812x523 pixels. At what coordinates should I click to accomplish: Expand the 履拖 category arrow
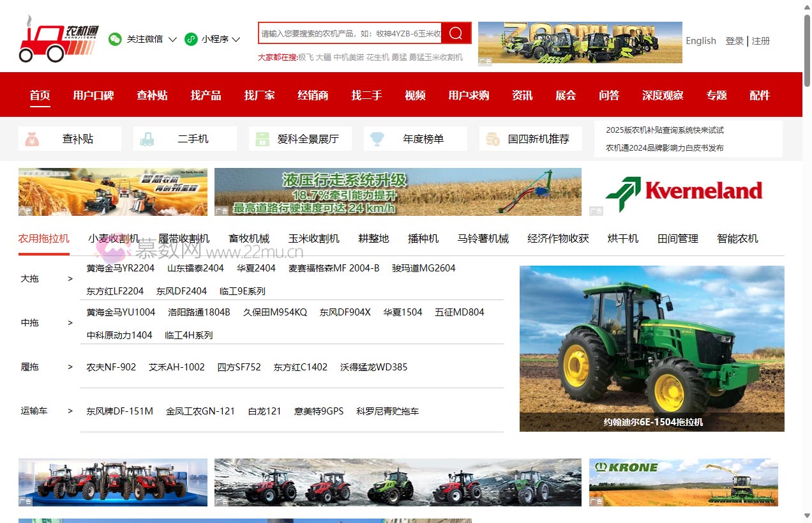[x=70, y=367]
